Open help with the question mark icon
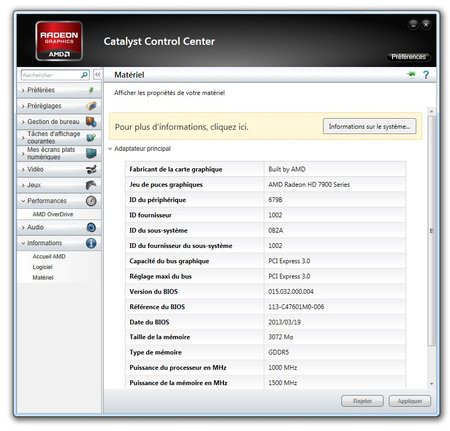 point(426,75)
